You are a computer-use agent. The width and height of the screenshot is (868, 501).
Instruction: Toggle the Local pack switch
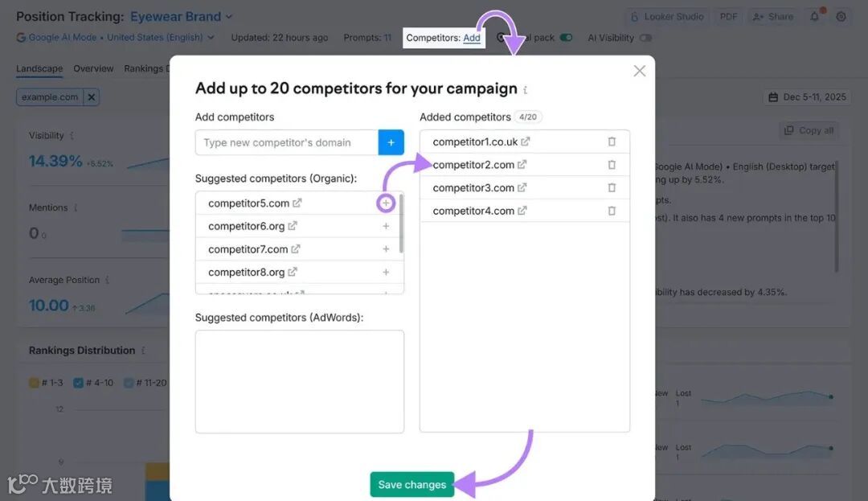[567, 38]
